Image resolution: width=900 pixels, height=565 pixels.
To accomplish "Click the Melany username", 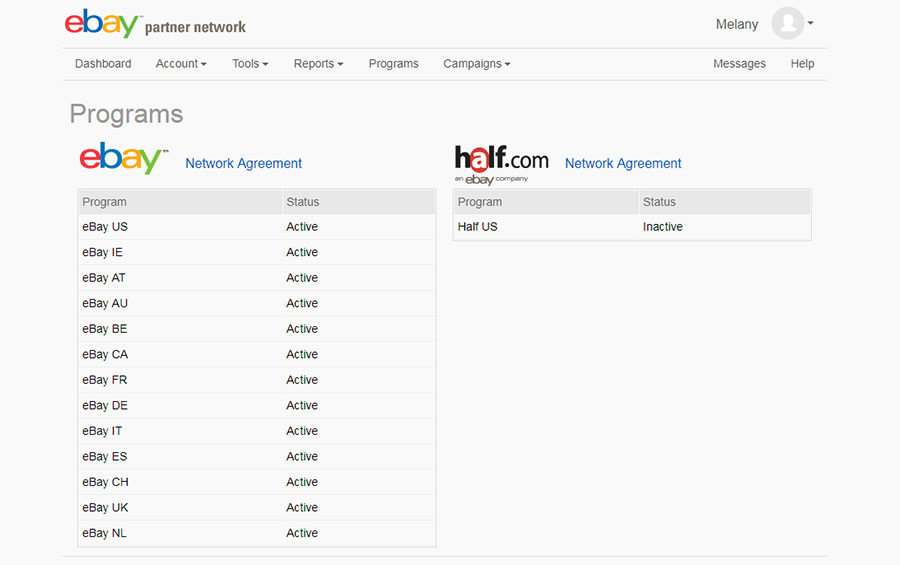I will pyautogui.click(x=736, y=24).
